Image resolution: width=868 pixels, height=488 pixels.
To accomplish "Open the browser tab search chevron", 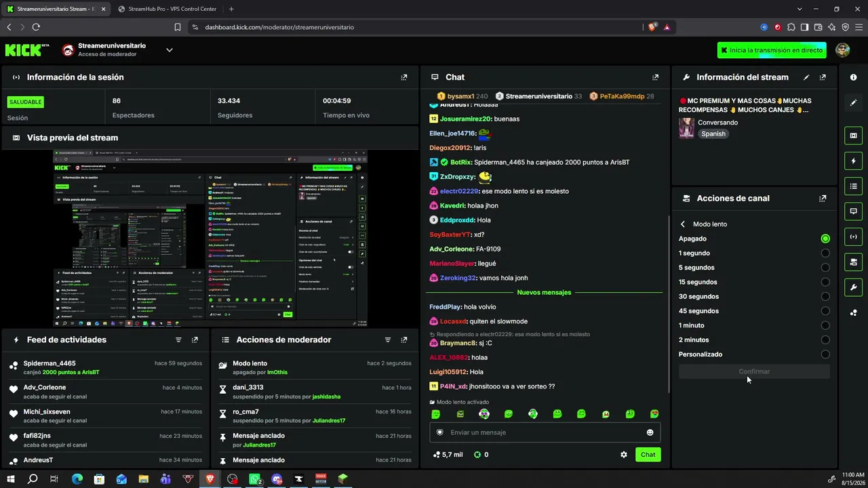I will 800,9.
